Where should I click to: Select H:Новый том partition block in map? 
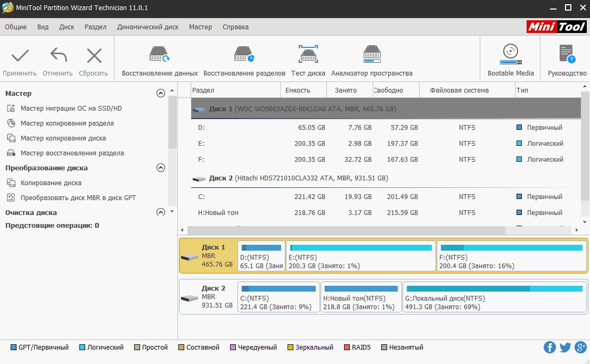361,297
